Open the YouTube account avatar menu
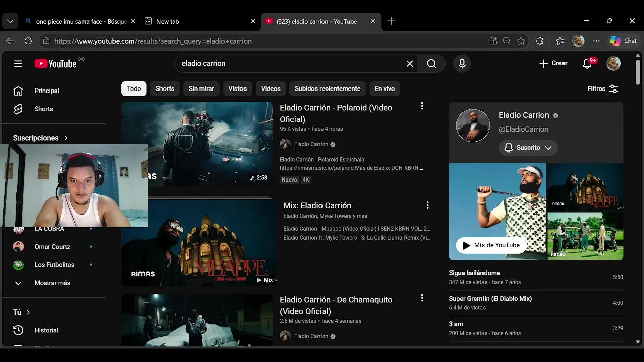Image resolution: width=644 pixels, height=362 pixels. (613, 64)
